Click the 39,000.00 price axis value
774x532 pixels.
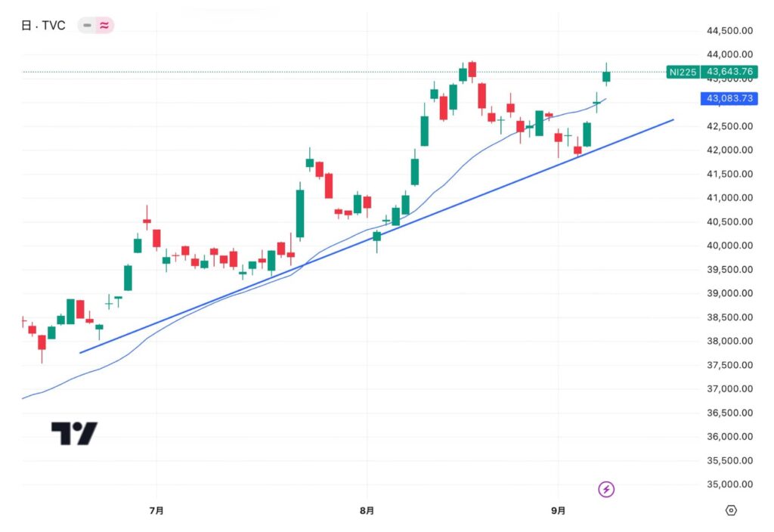(729, 293)
